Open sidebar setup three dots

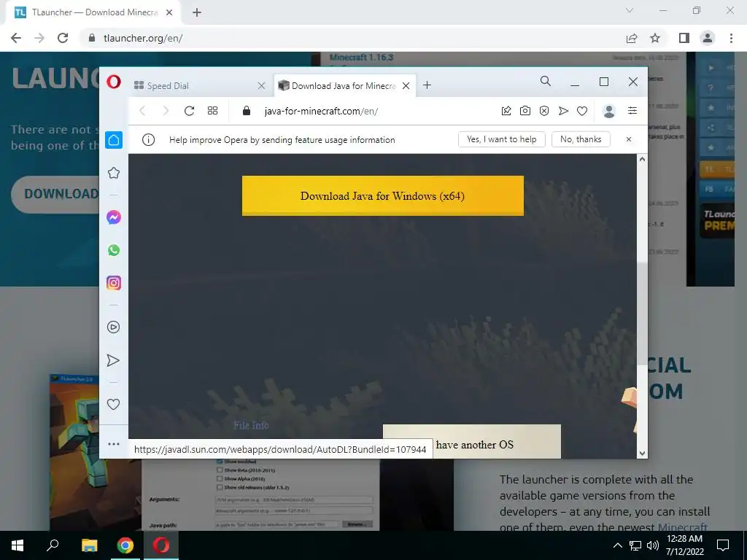113,444
